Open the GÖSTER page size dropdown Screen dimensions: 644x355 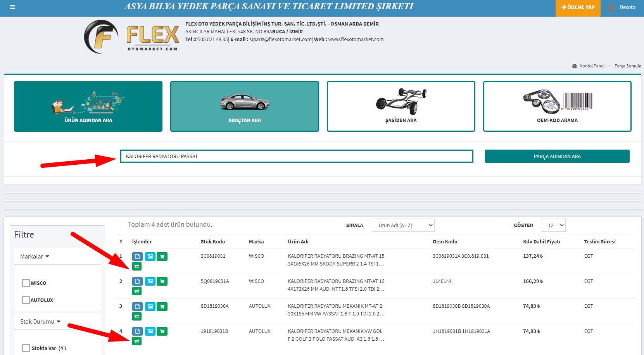point(553,225)
